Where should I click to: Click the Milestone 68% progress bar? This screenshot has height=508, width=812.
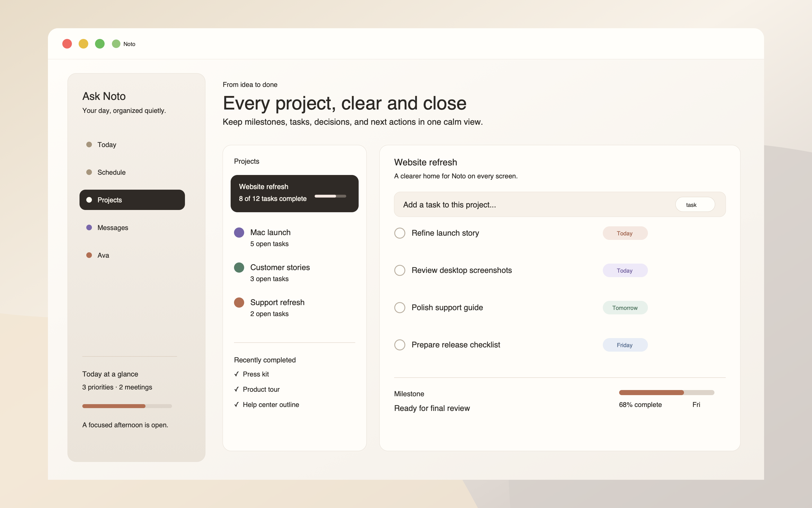coord(667,392)
